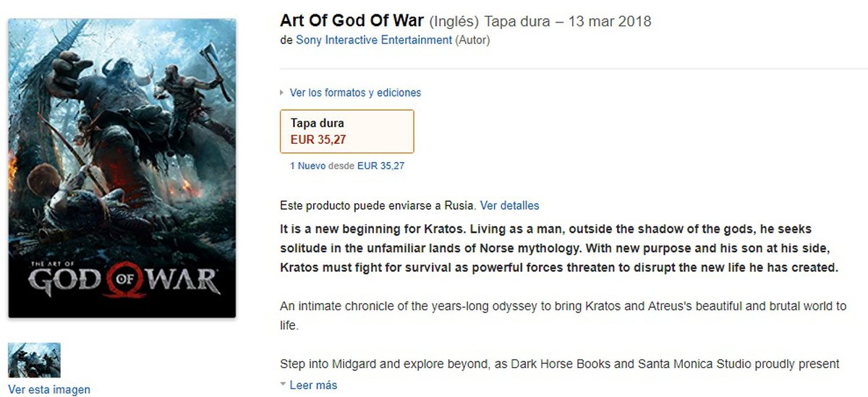868x397 pixels.
Task: Click "Leer más" to expand description
Action: (x=313, y=385)
